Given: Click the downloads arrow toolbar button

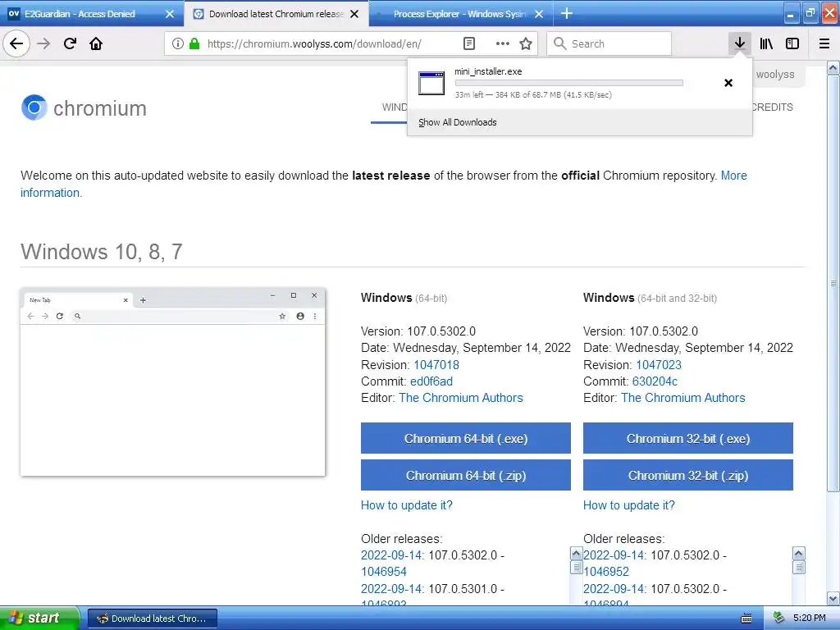Looking at the screenshot, I should coord(740,43).
